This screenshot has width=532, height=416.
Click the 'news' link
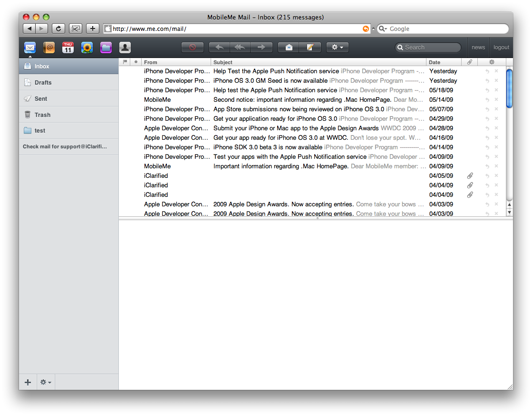point(478,48)
